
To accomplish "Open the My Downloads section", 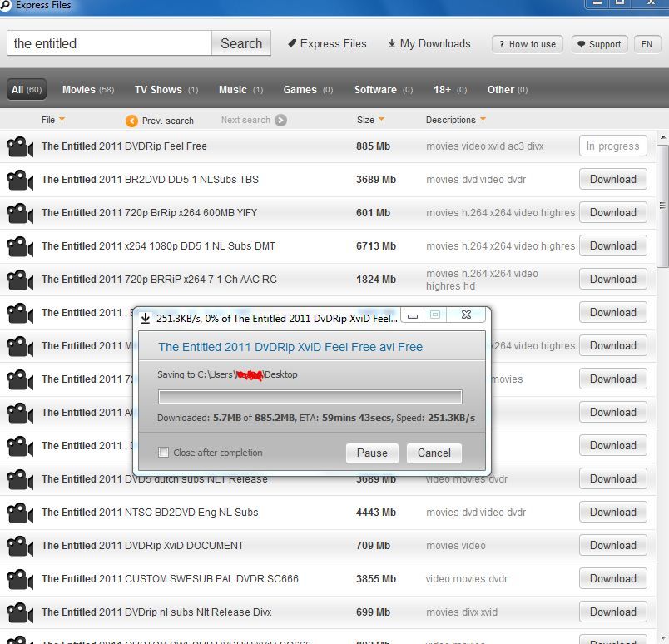I will tap(429, 44).
